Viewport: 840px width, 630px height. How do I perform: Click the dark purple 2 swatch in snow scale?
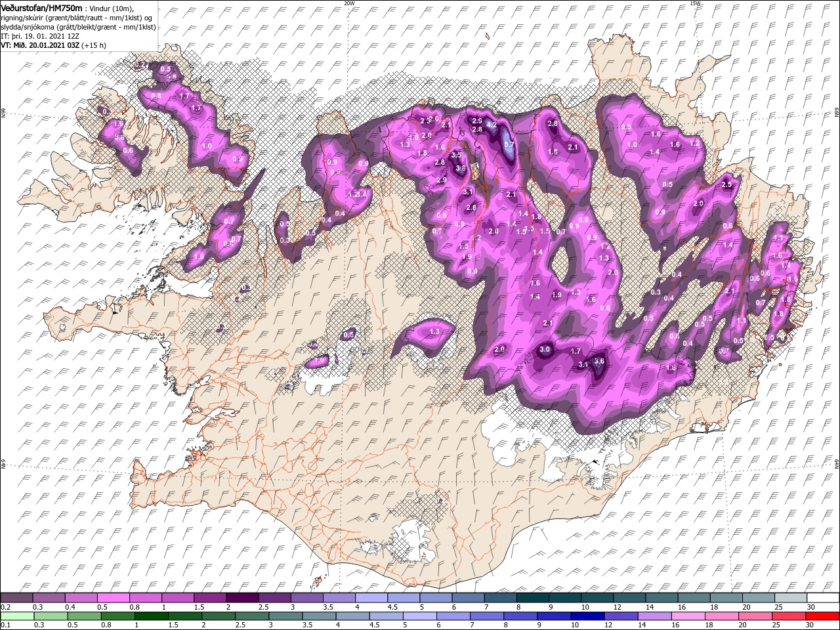click(x=243, y=598)
